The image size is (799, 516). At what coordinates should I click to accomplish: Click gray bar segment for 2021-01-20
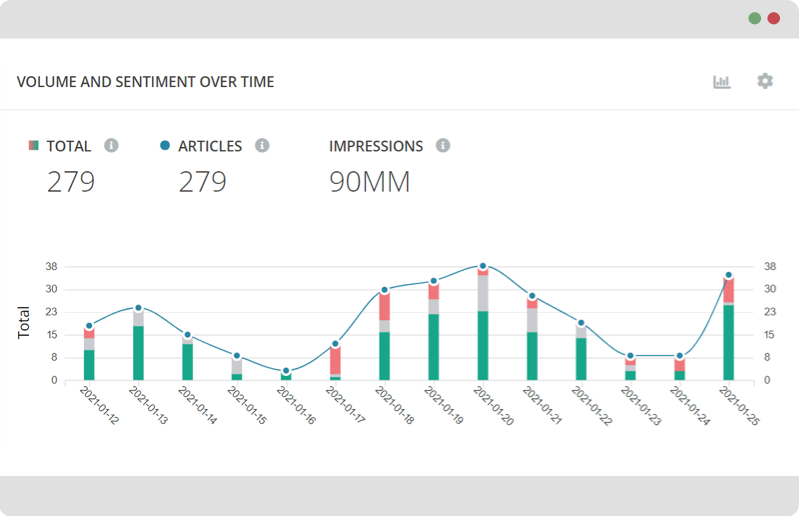483,292
